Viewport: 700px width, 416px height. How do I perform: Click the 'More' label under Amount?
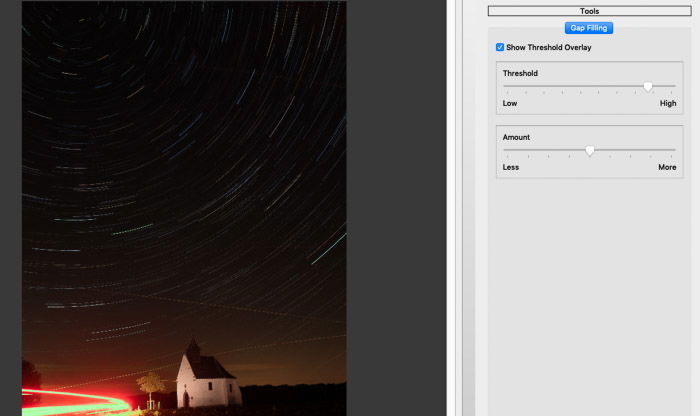(667, 167)
